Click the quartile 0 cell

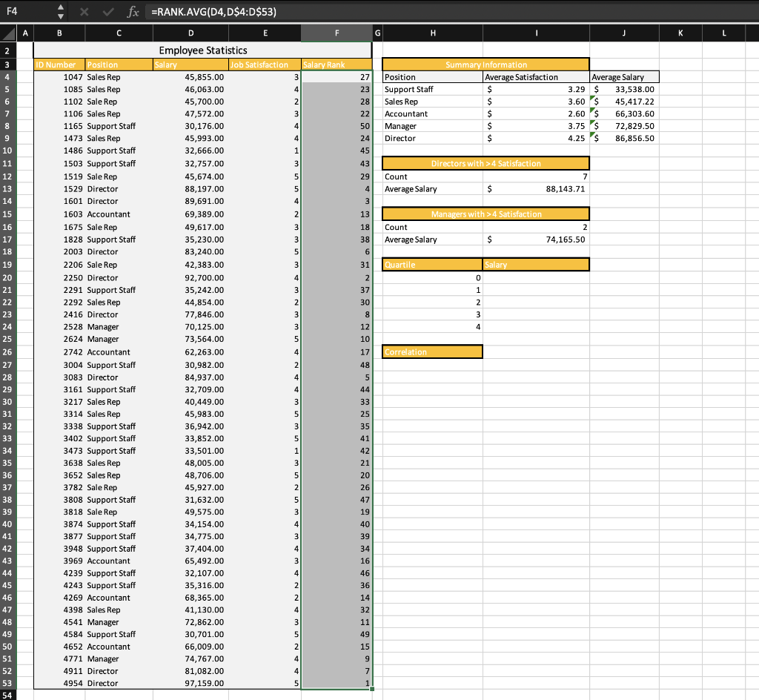tap(433, 278)
